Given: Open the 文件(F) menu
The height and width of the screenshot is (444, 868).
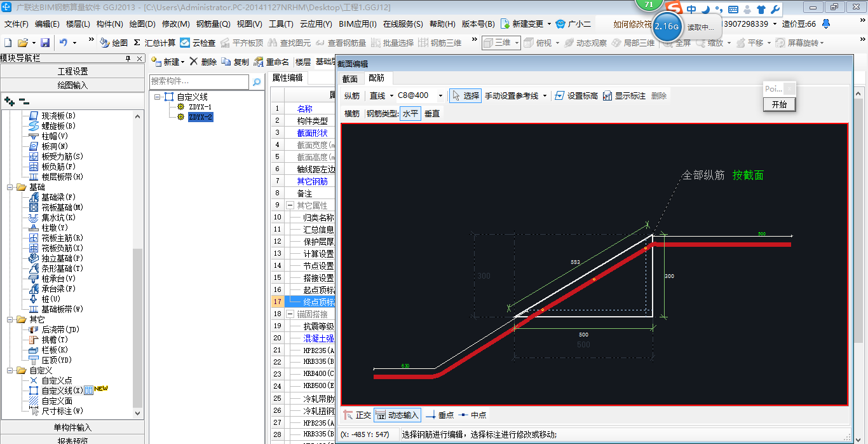Looking at the screenshot, I should coord(16,24).
